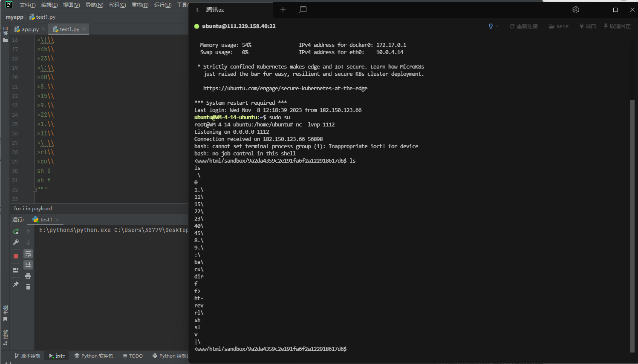Viewport: 638px width, 364px height.
Task: Click the terminal vertical scrollbar
Action: click(x=632, y=226)
